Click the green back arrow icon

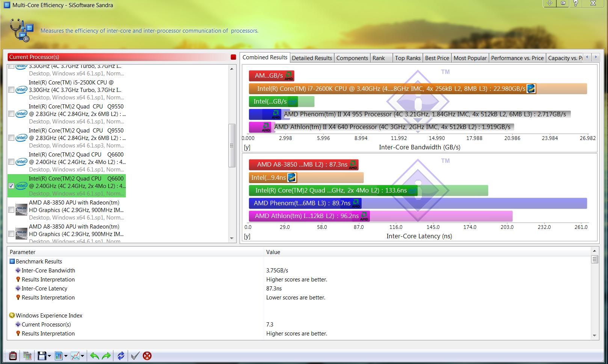click(94, 356)
